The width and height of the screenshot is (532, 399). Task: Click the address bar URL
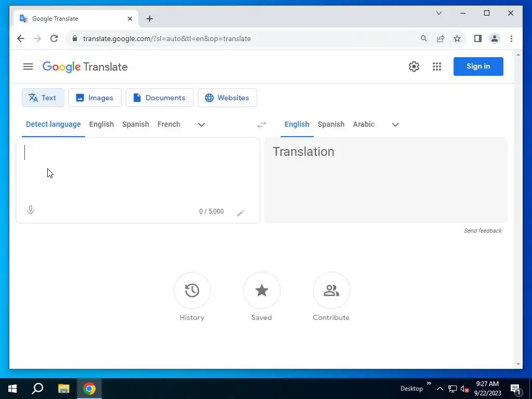pos(167,38)
